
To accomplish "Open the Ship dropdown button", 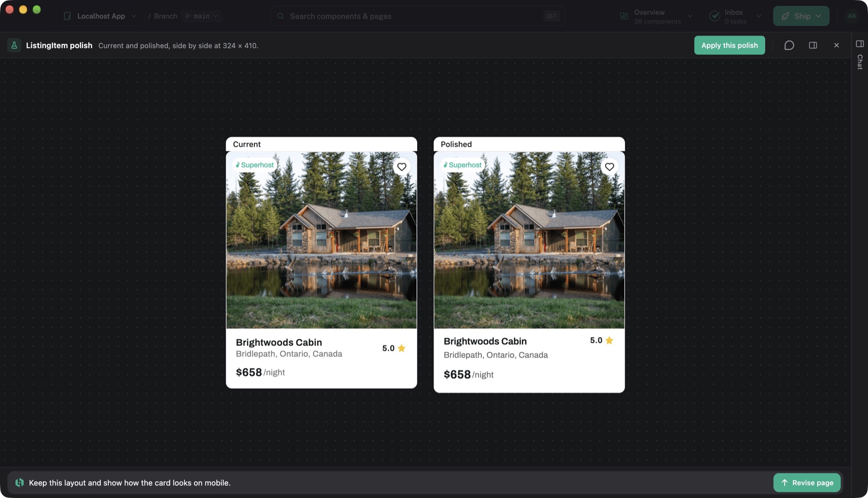I will coord(801,16).
